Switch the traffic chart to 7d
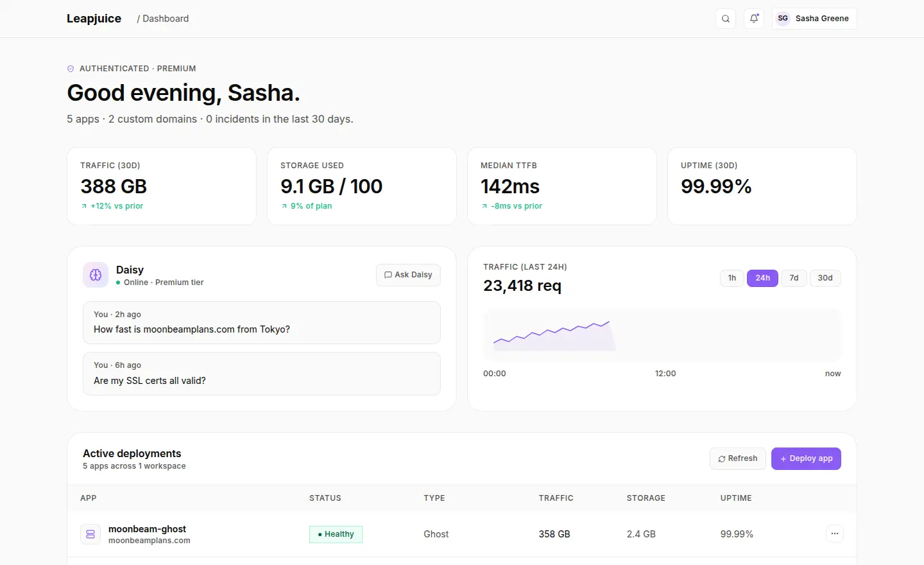 point(794,278)
